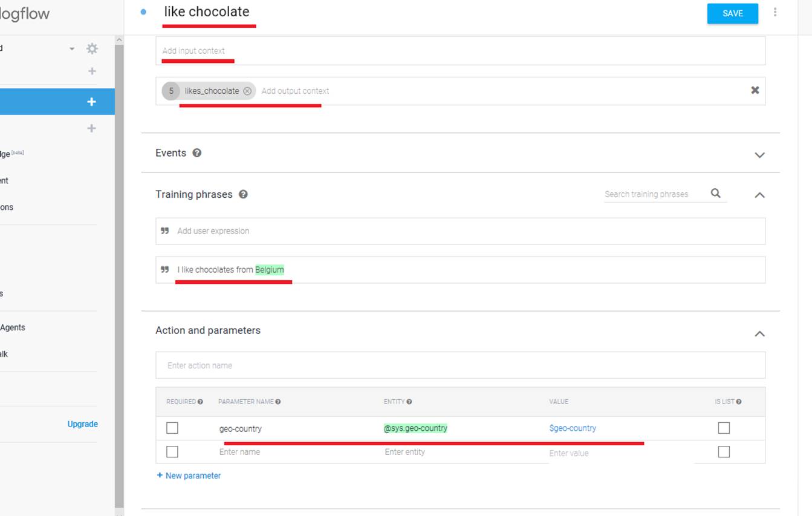Collapse the Action and parameters section
Screen dimensions: 812x516
[759, 334]
